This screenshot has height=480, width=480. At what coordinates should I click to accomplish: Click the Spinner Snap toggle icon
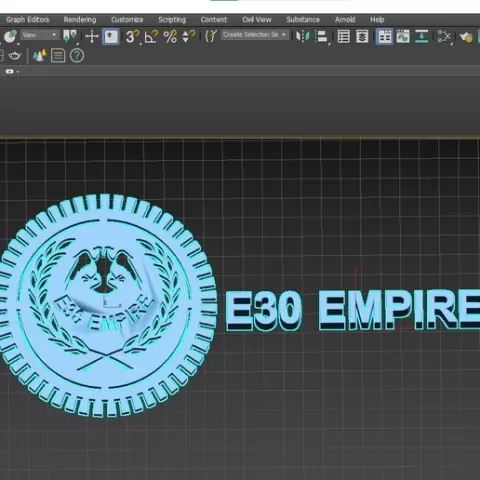point(189,36)
